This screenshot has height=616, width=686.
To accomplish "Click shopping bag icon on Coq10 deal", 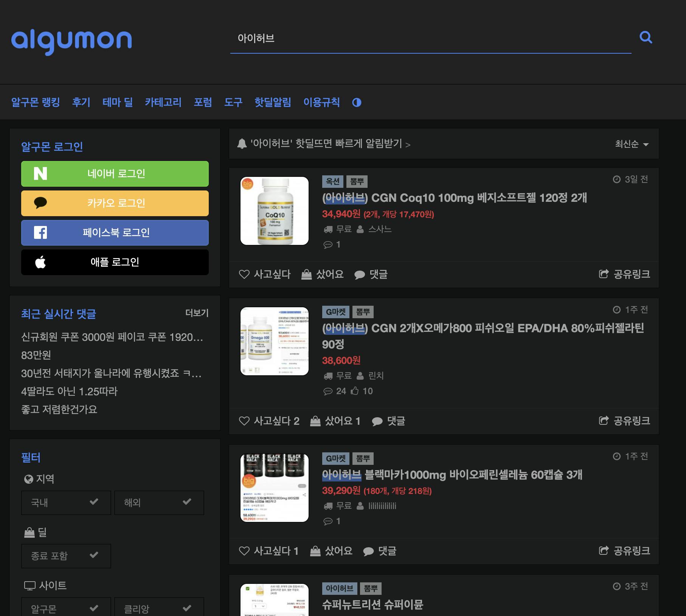I will pos(306,274).
